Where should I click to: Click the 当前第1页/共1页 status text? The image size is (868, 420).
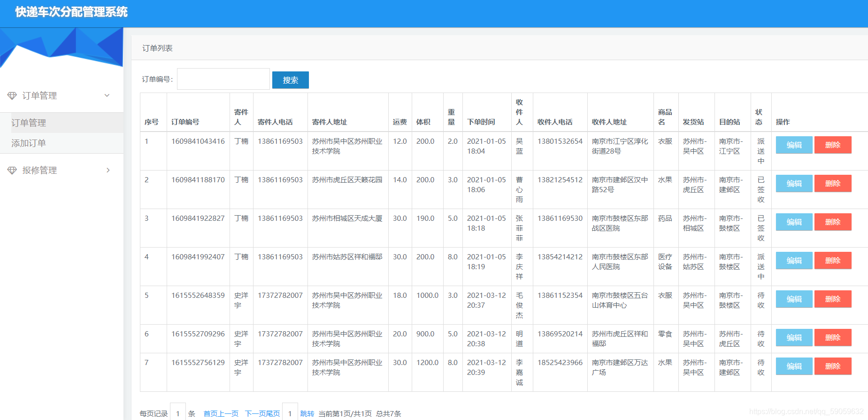tap(345, 414)
